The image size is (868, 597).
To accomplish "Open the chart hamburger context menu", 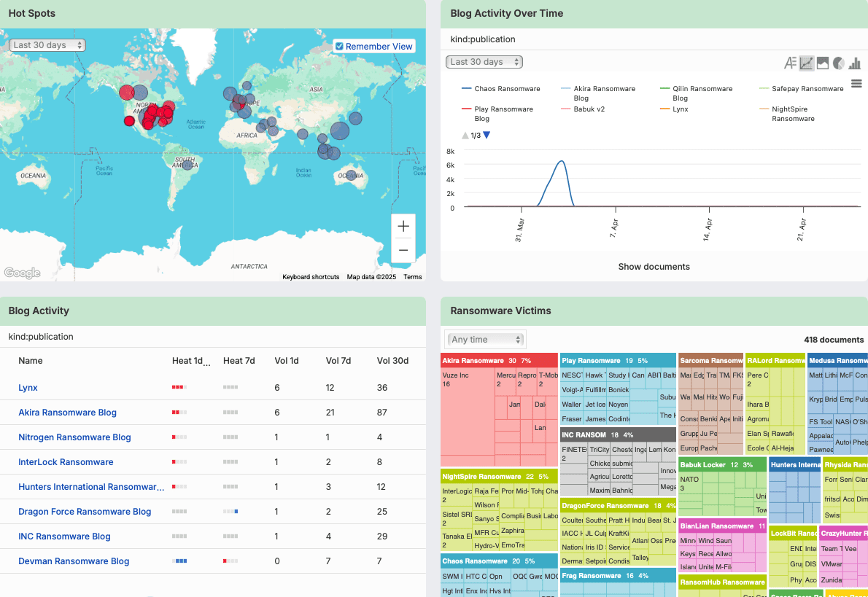I will 856,84.
